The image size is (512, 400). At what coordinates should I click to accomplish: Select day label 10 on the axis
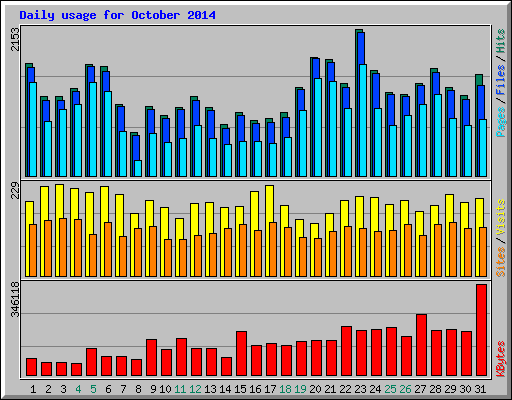tap(165, 389)
